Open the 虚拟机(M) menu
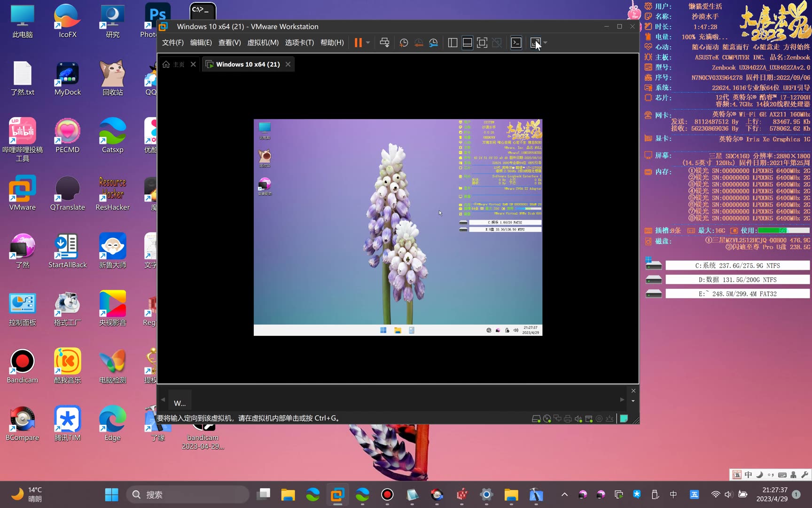The image size is (812, 508). coord(263,43)
